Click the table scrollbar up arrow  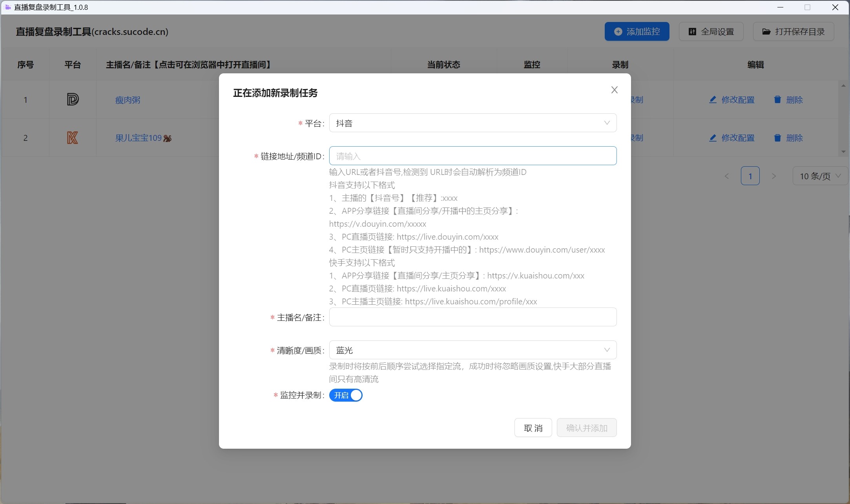coord(843,86)
